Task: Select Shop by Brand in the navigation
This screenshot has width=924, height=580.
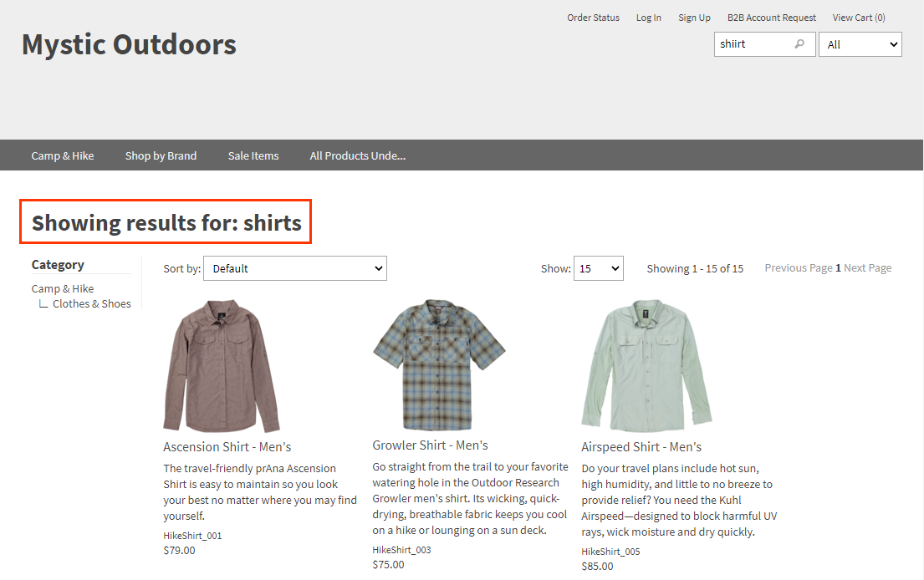Action: (x=161, y=155)
